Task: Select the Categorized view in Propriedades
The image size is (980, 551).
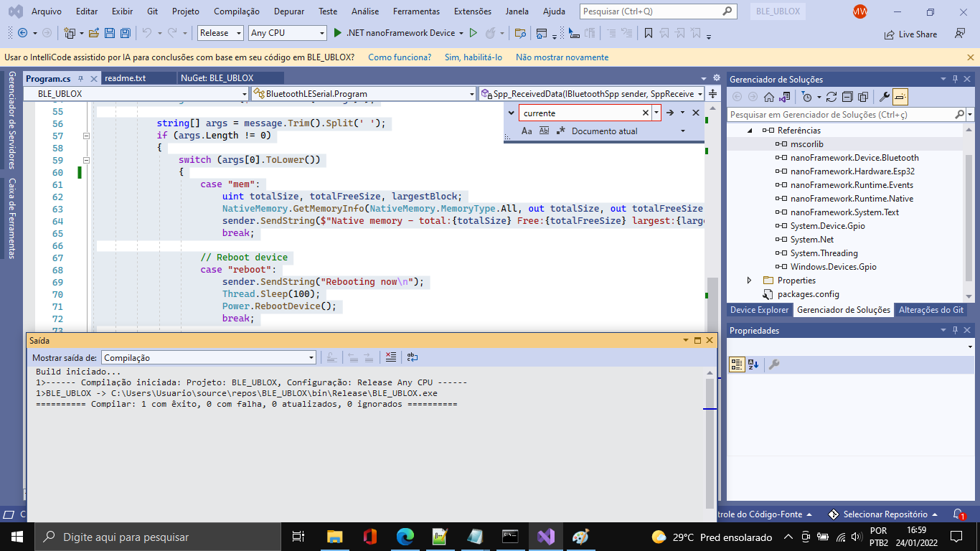Action: [737, 364]
